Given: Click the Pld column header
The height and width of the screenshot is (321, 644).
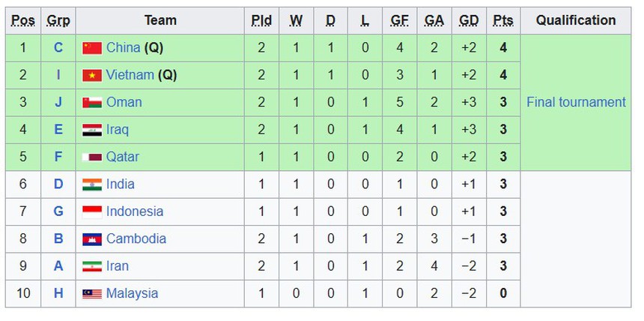Looking at the screenshot, I should 261,20.
